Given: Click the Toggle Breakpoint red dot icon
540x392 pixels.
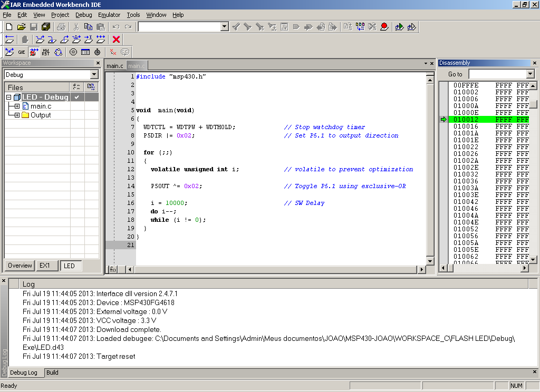Looking at the screenshot, I should (384, 27).
